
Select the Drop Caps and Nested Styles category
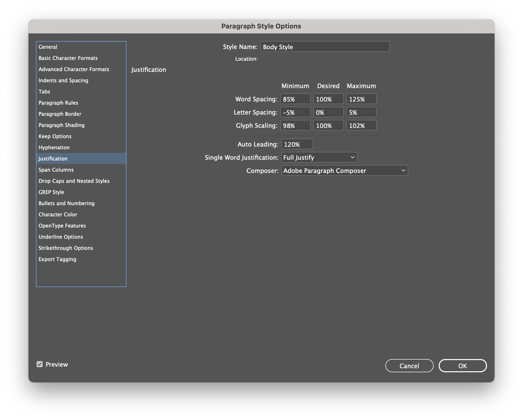point(74,181)
